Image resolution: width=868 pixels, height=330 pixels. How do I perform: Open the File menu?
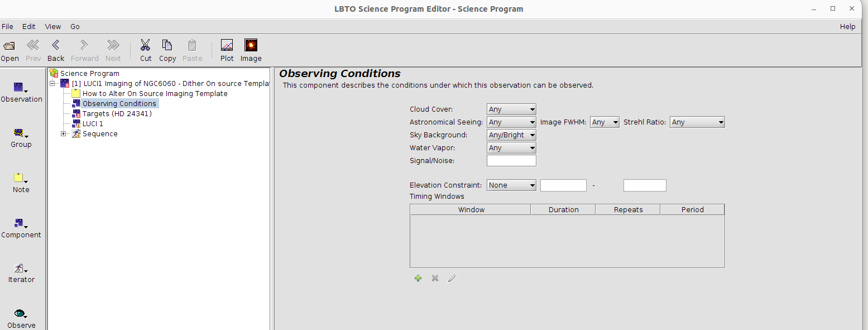point(7,26)
